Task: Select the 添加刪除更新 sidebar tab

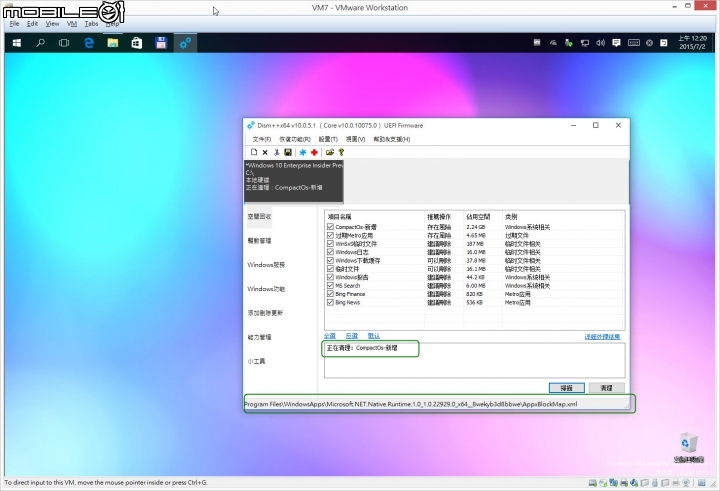Action: click(x=265, y=313)
